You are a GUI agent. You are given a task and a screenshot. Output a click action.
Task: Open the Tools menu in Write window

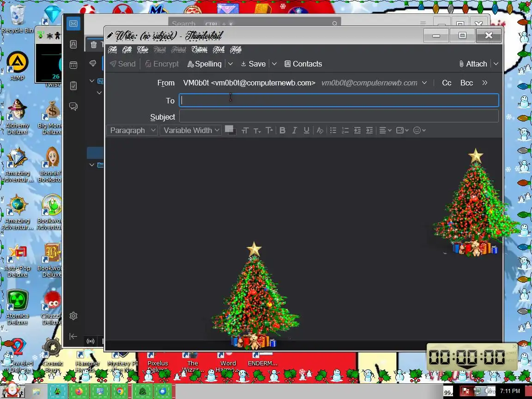[x=218, y=49]
